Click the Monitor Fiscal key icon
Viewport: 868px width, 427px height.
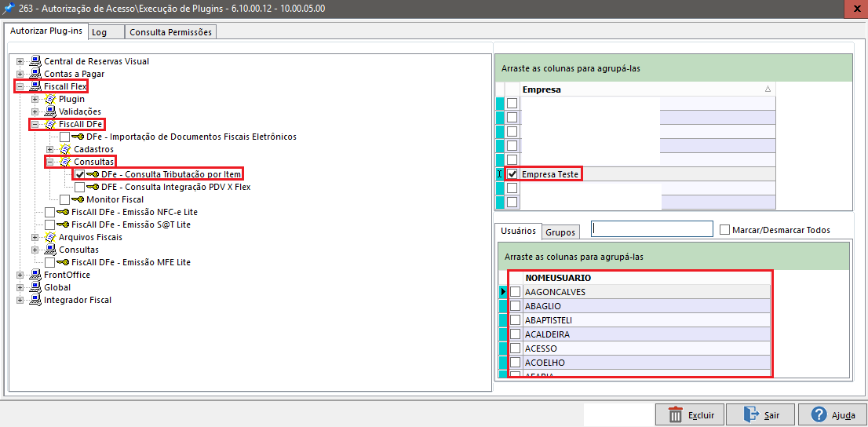tap(78, 199)
